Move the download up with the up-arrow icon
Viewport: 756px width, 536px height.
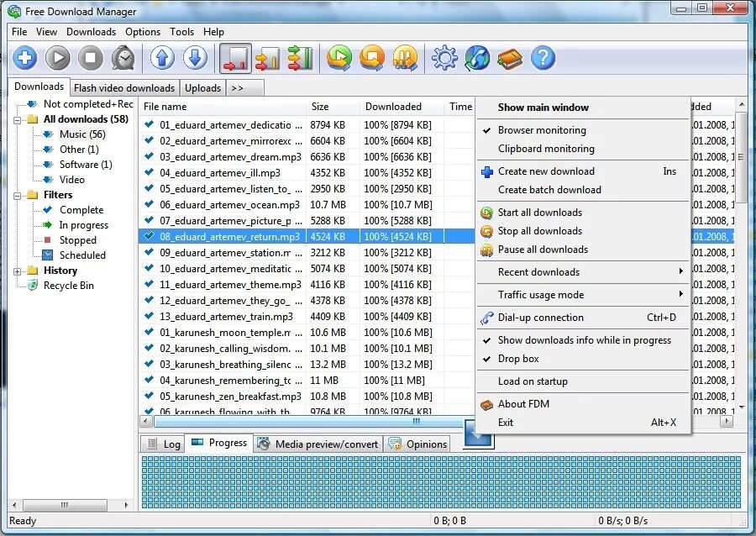162,58
